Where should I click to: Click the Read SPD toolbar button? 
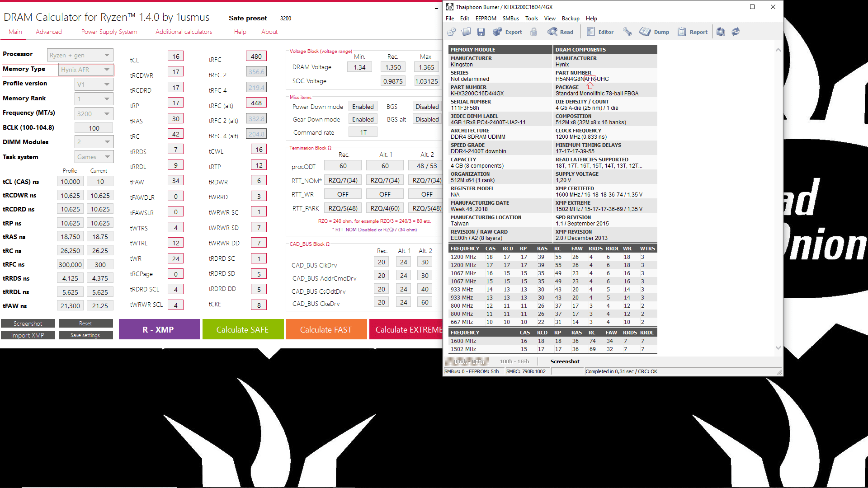[x=560, y=32]
